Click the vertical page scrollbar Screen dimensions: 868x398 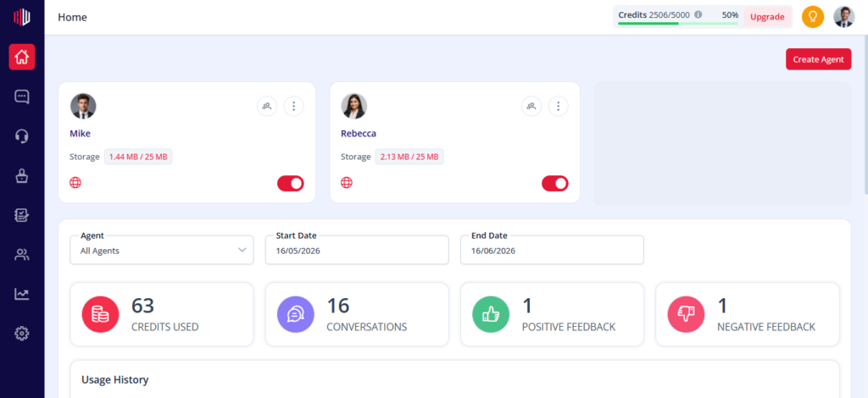point(865,116)
